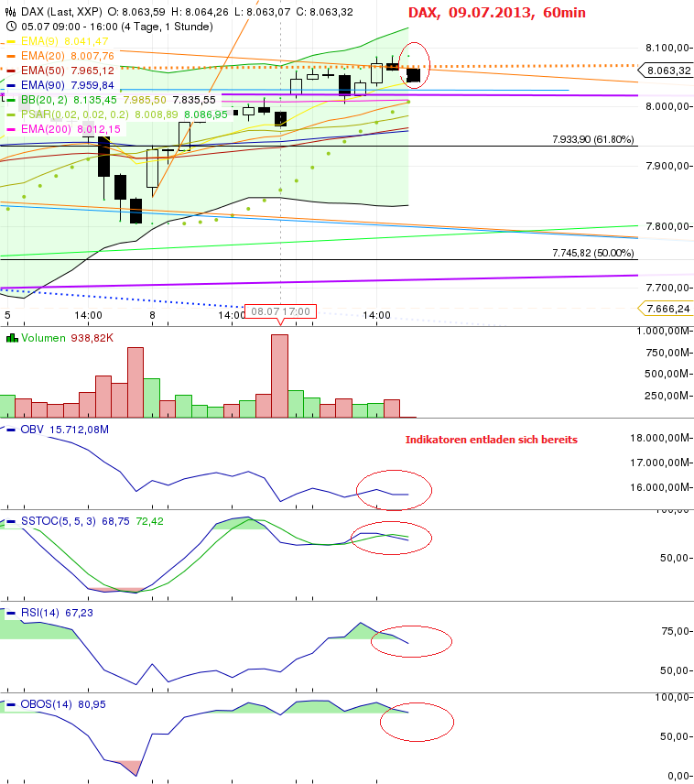Click the tallest red volume bar at 17:00
Image resolution: width=694 pixels, height=784 pixels.
(x=279, y=376)
